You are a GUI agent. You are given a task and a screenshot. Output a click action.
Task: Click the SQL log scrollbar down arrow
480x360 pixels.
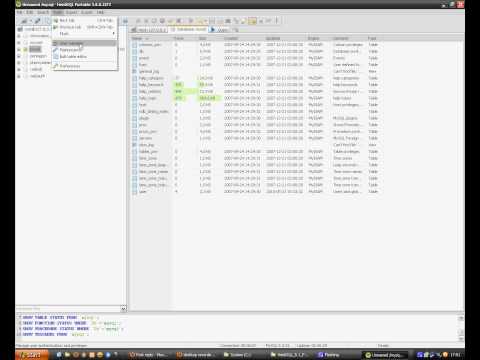(461, 339)
